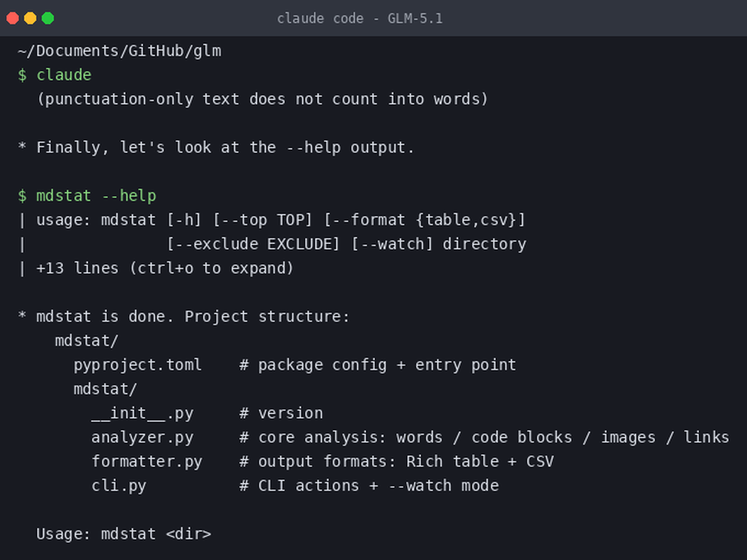The height and width of the screenshot is (560, 747).
Task: Click the asterisk bullet before 'Finally'
Action: tap(22, 147)
